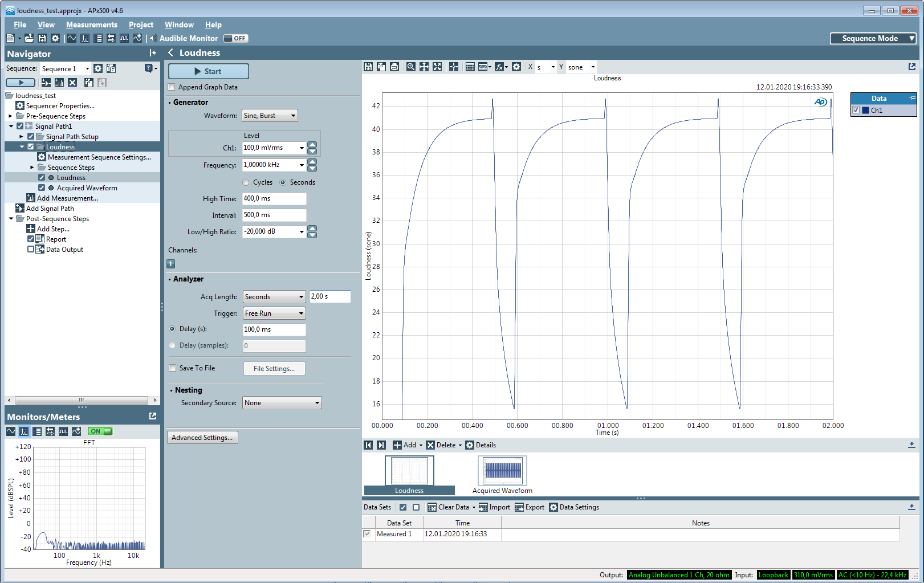Enable the Append Graph Data checkbox
The height and width of the screenshot is (583, 924).
click(172, 87)
